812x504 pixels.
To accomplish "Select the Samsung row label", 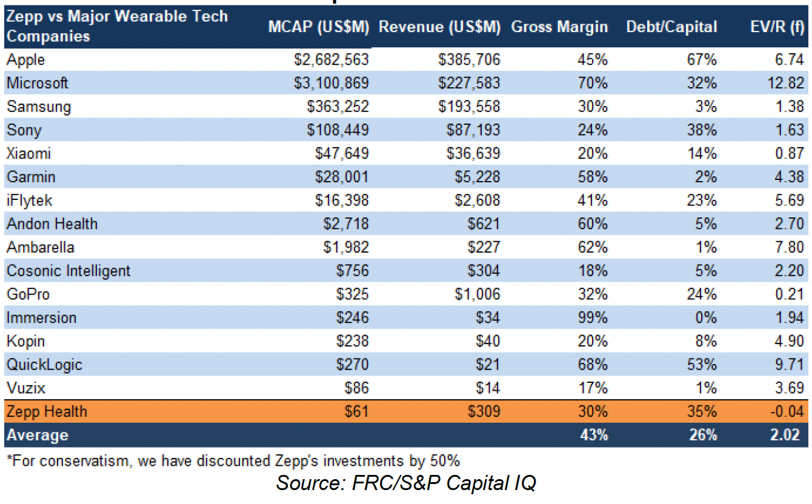I will tap(38, 107).
